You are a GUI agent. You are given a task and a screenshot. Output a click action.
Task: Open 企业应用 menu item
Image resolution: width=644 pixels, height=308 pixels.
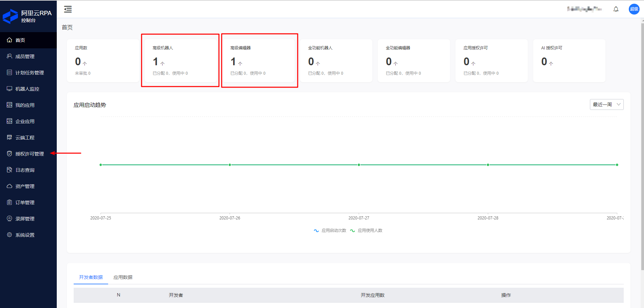pos(28,121)
